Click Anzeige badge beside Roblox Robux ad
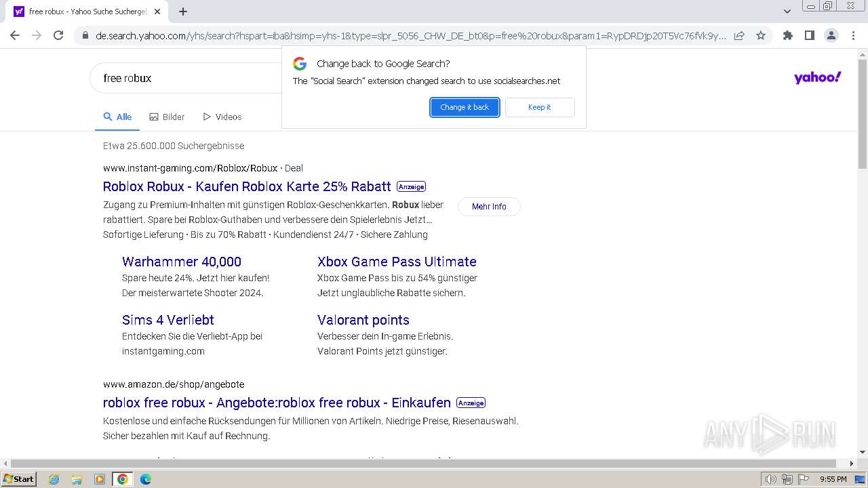 (x=411, y=187)
